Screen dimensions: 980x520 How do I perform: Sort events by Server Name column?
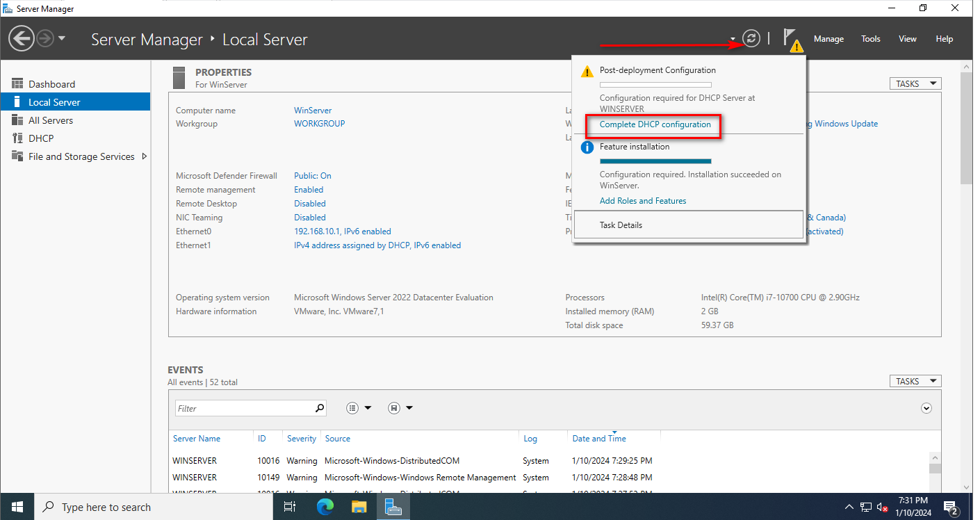click(197, 439)
